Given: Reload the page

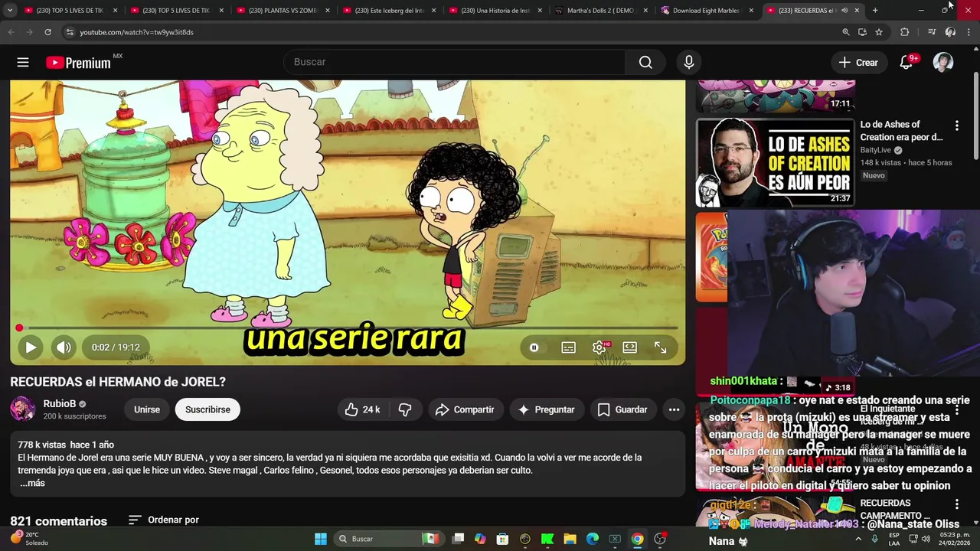Looking at the screenshot, I should 47,32.
